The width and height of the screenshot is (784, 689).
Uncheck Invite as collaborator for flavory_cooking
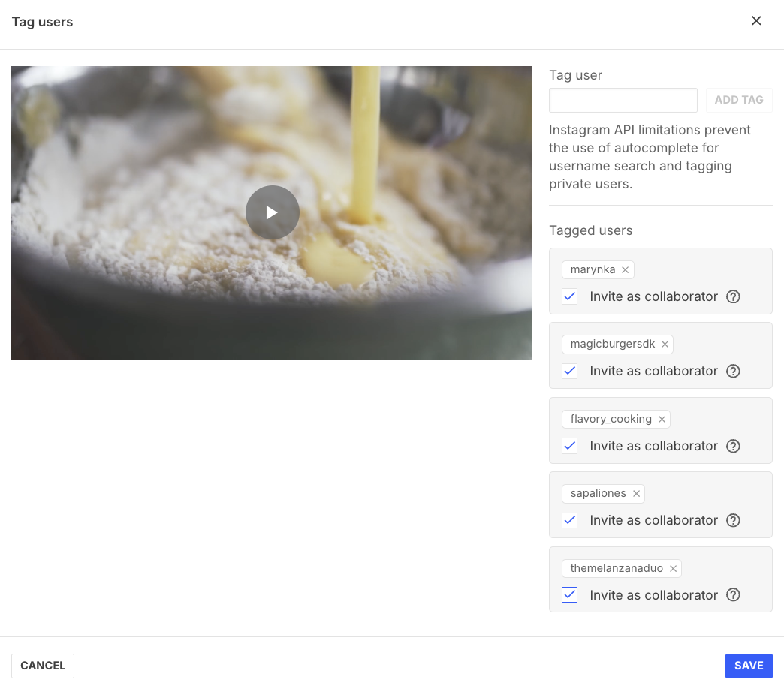tap(569, 446)
